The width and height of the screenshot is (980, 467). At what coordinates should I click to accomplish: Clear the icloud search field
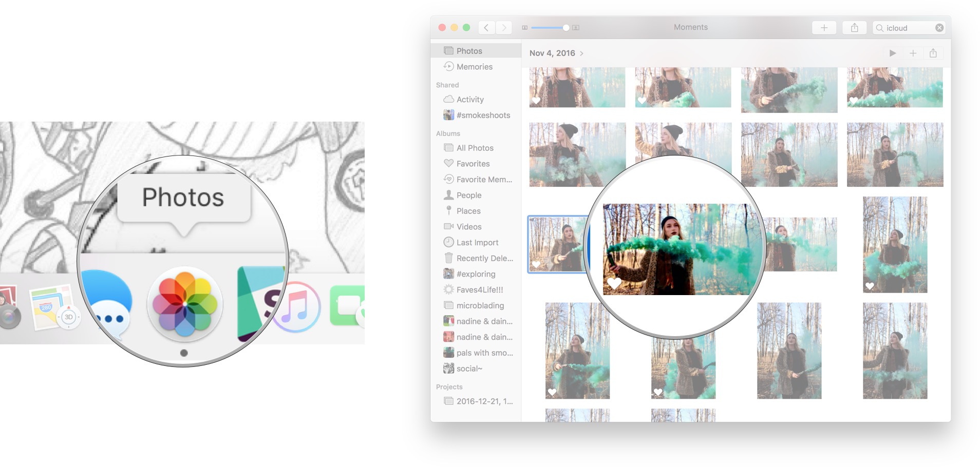click(939, 28)
